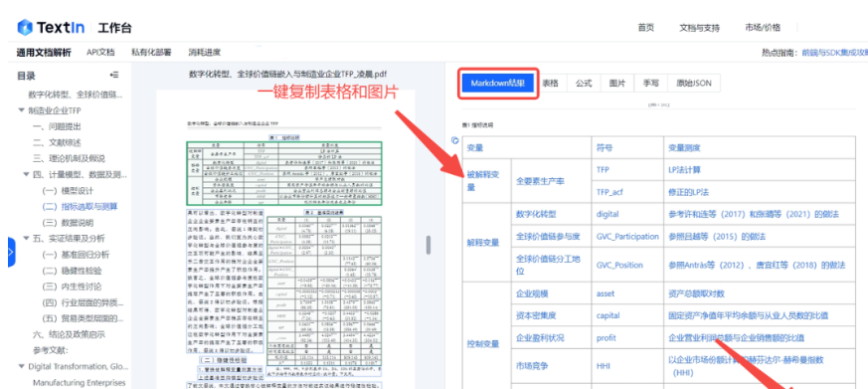This screenshot has width=868, height=389.
Task: Click the green-outlined table in PDF preview
Action: (284, 173)
